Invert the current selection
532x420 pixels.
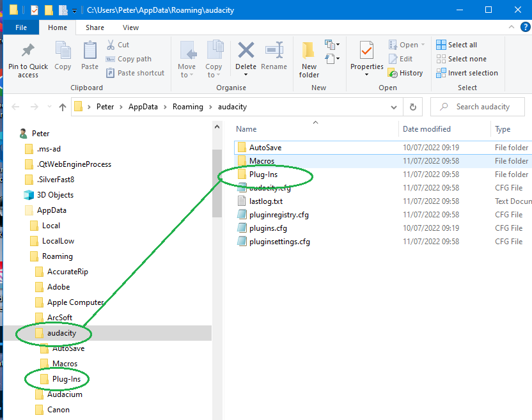pyautogui.click(x=467, y=72)
